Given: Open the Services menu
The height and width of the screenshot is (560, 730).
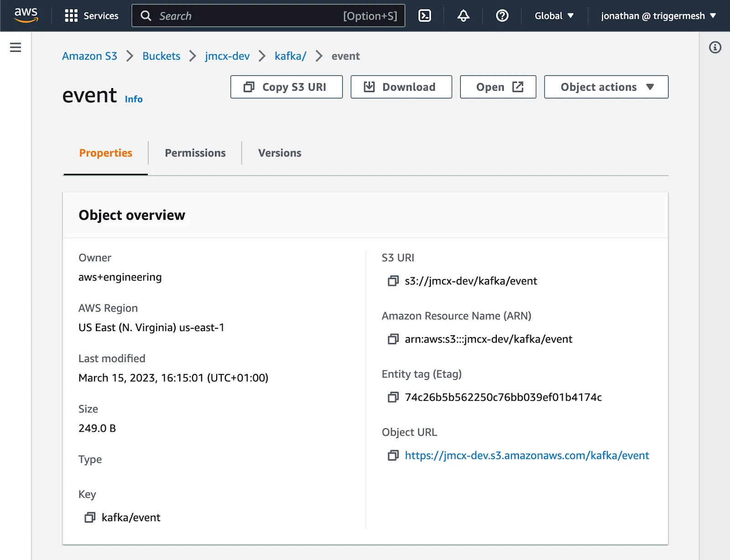Looking at the screenshot, I should click(92, 16).
